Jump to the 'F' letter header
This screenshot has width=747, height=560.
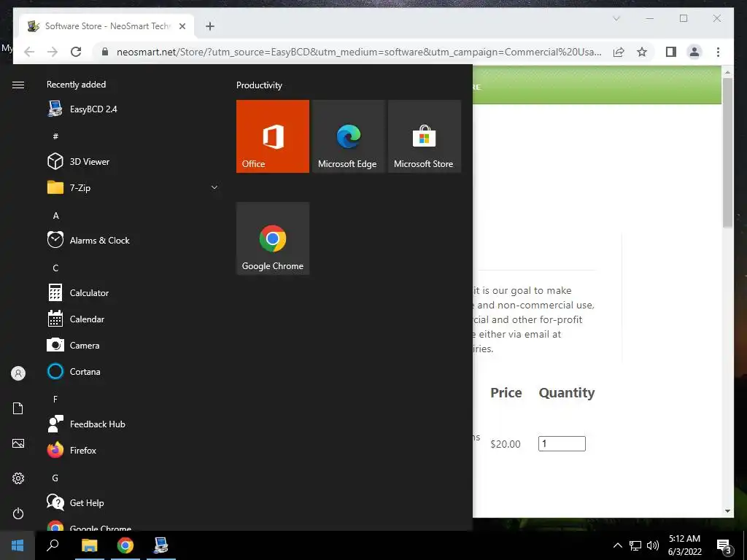55,399
